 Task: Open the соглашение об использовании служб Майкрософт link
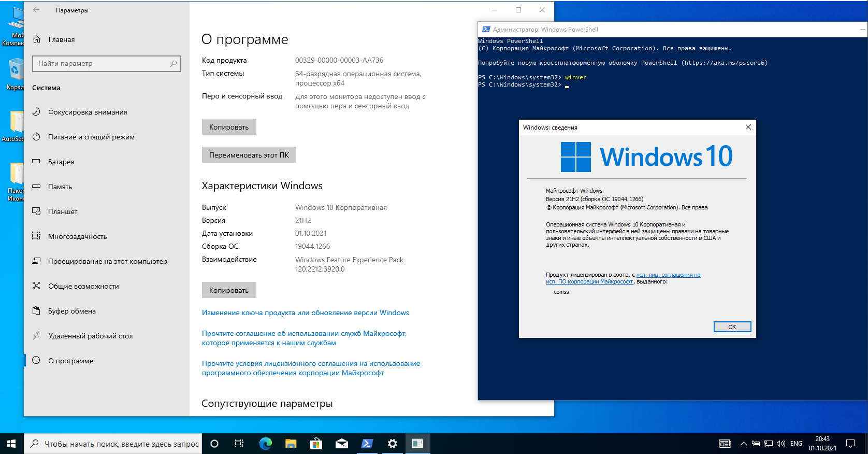pyautogui.click(x=304, y=338)
